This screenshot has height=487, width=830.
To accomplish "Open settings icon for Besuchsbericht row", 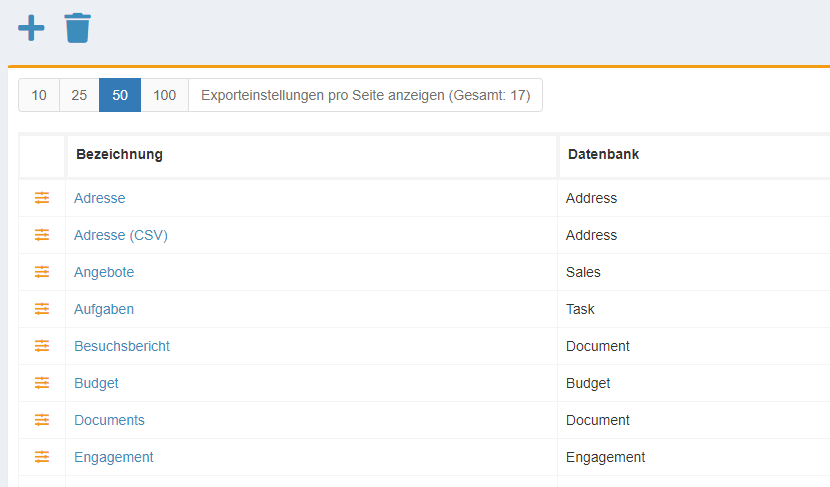I will [x=42, y=346].
